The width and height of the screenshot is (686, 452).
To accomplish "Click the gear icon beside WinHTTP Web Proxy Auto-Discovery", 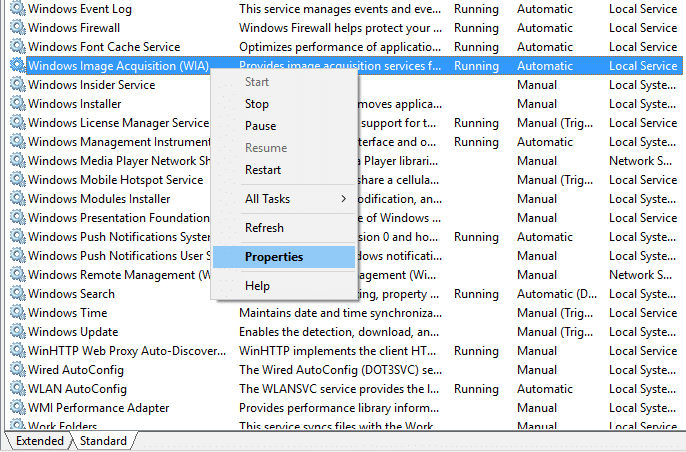I will click(18, 350).
